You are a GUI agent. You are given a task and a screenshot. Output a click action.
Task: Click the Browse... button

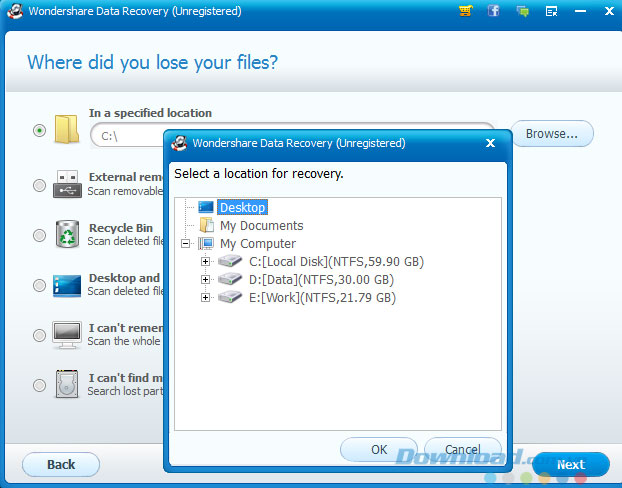[x=552, y=134]
